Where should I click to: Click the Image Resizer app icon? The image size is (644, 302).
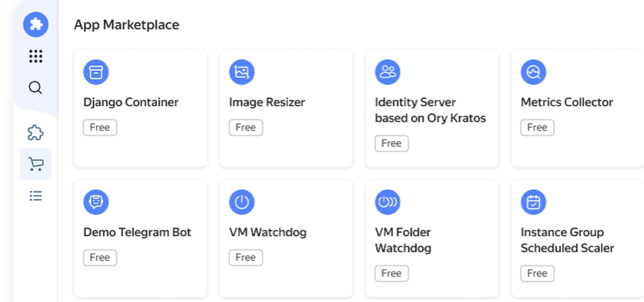click(x=241, y=72)
